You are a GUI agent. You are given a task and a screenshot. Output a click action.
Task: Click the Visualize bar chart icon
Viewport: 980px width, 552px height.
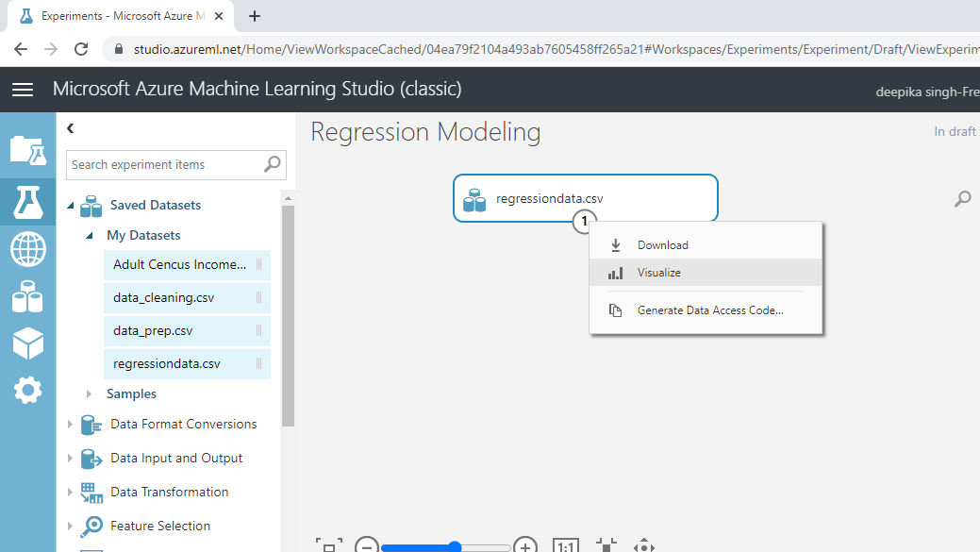(616, 274)
